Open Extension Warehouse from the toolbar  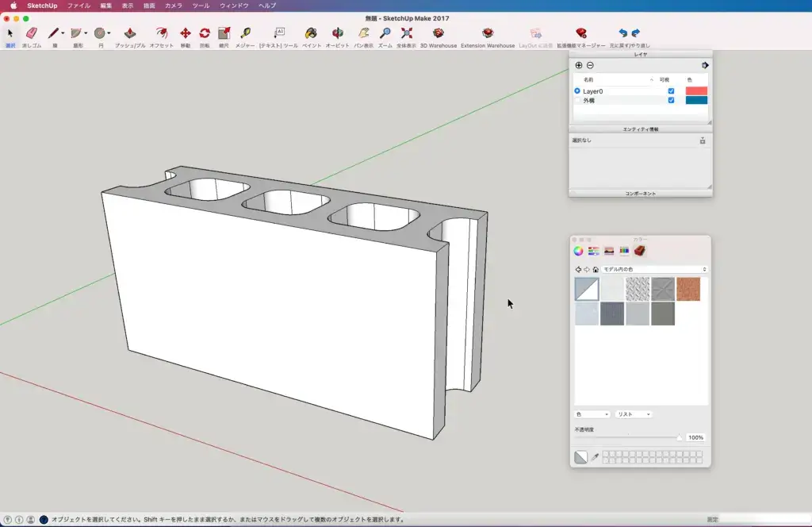point(488,33)
